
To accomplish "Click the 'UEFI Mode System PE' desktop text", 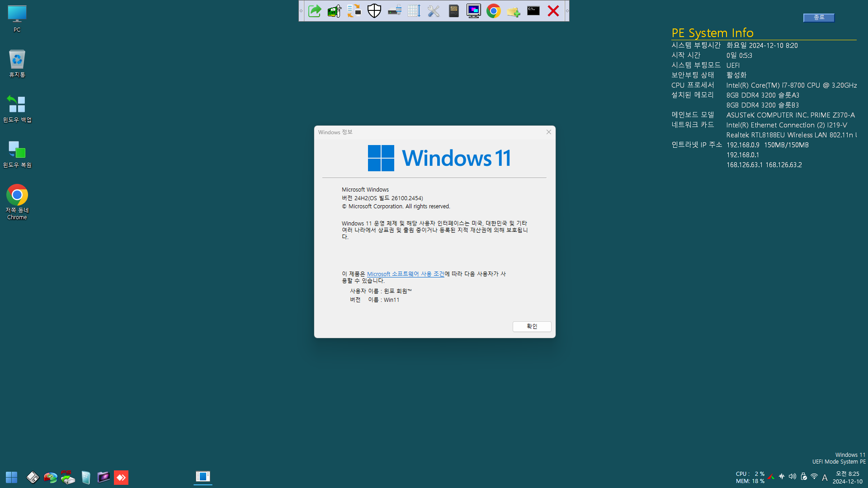I will pos(839,462).
